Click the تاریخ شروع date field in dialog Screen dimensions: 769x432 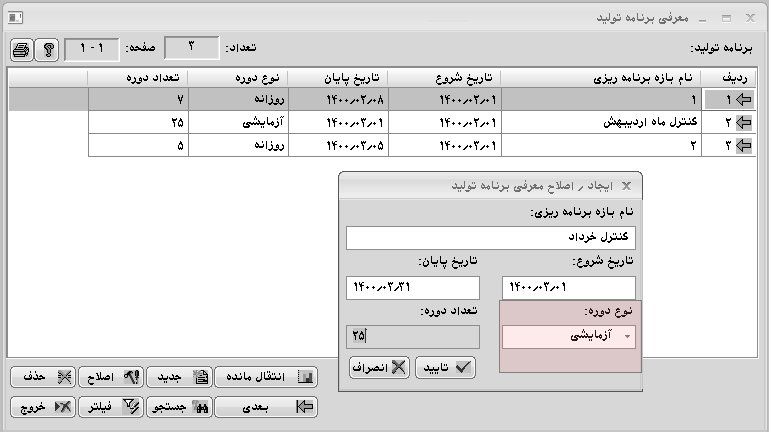point(568,288)
